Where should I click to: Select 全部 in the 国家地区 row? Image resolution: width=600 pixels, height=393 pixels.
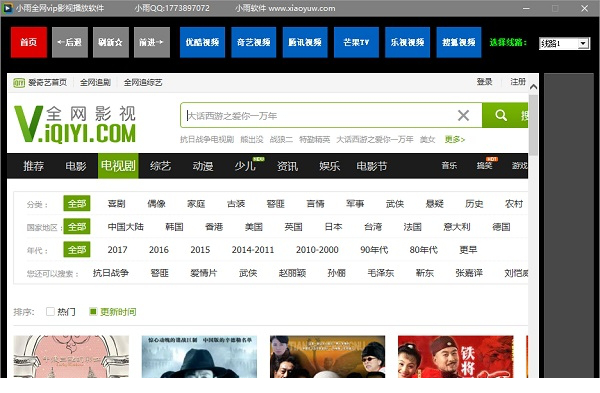coord(77,227)
